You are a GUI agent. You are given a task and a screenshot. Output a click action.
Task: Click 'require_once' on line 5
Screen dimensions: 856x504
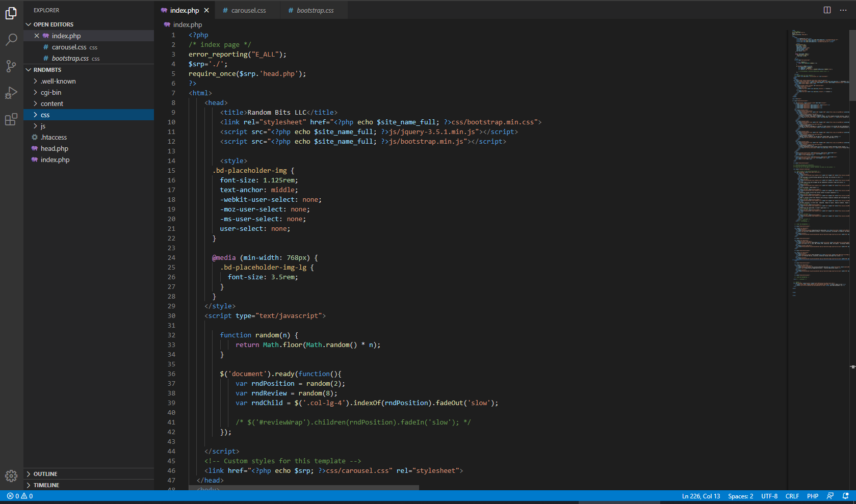pos(212,74)
